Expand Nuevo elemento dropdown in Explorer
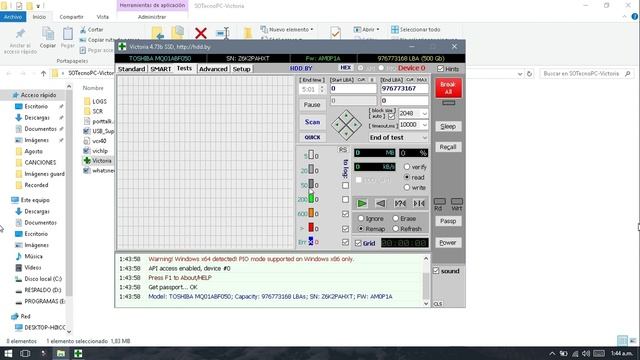The image size is (640, 360). coord(312,29)
